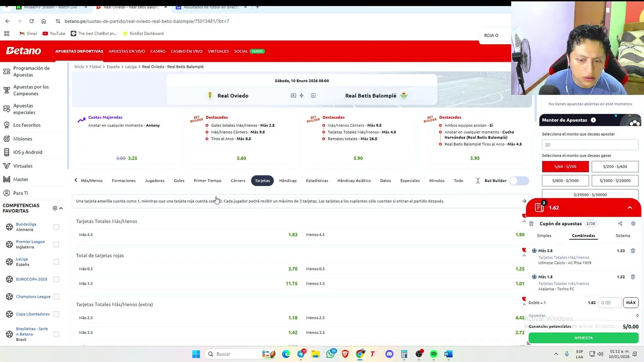The image size is (644, 362).
Task: Click the MÁX stake button
Action: [630, 303]
